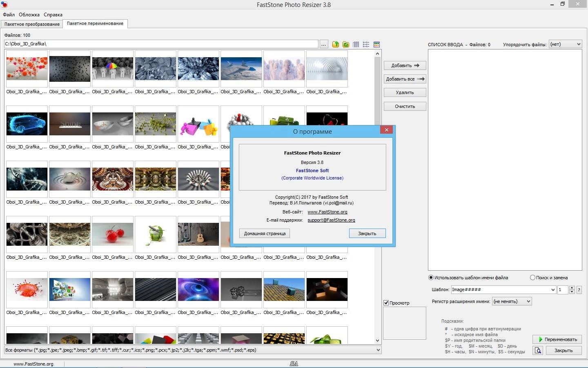Viewport: 588px width, 368px height.
Task: Click the thumbnail list scrollbar down arrow
Action: (377, 341)
